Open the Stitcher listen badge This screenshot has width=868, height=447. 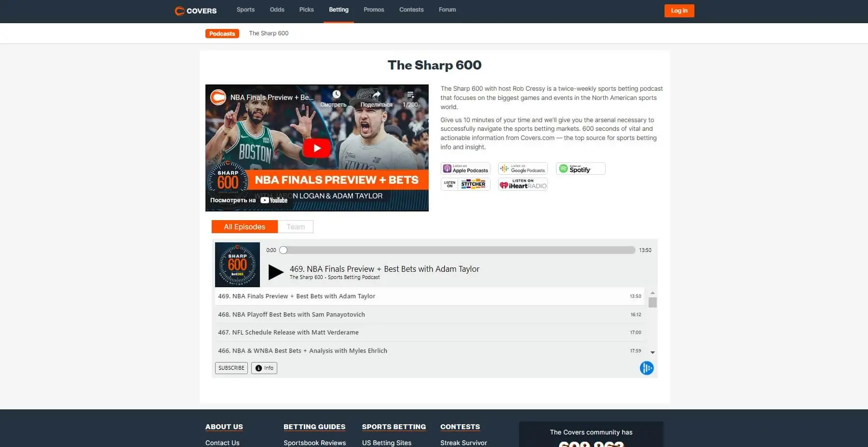465,184
